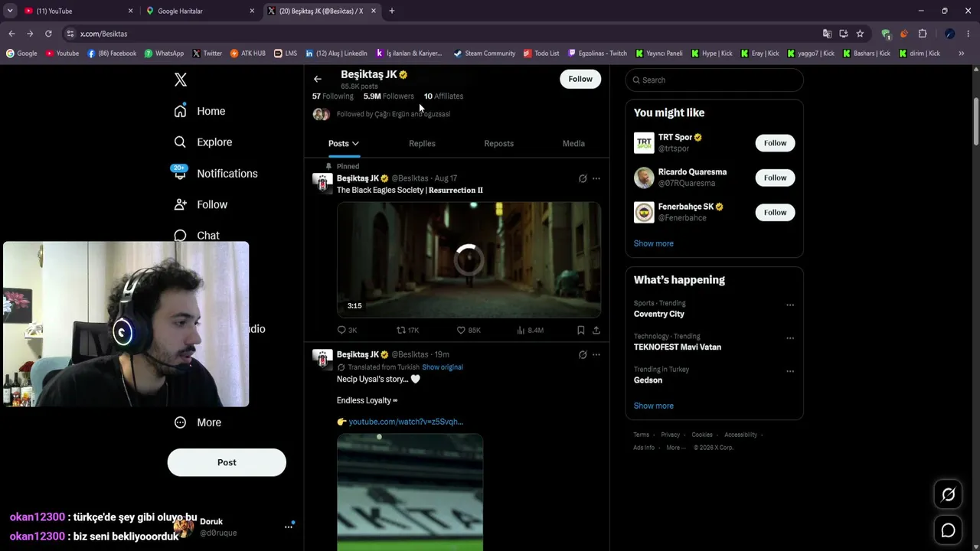Image resolution: width=980 pixels, height=551 pixels.
Task: Open the Steam Community bookmark
Action: (x=485, y=54)
